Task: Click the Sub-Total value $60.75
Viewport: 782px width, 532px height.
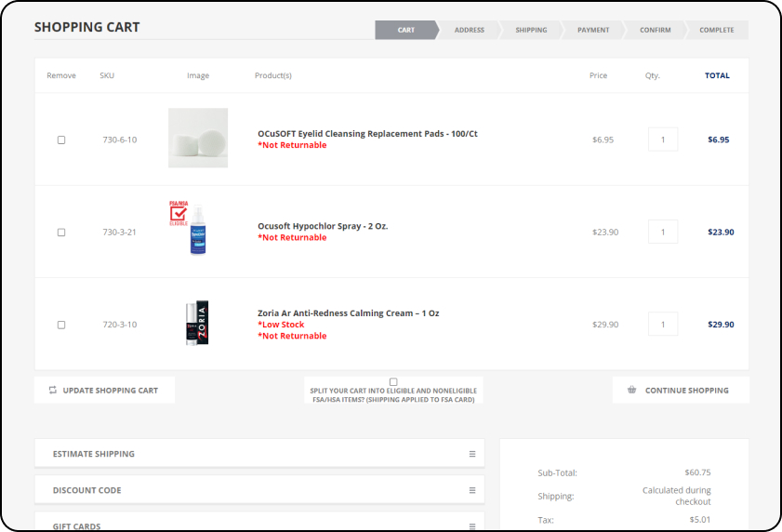Action: [697, 472]
